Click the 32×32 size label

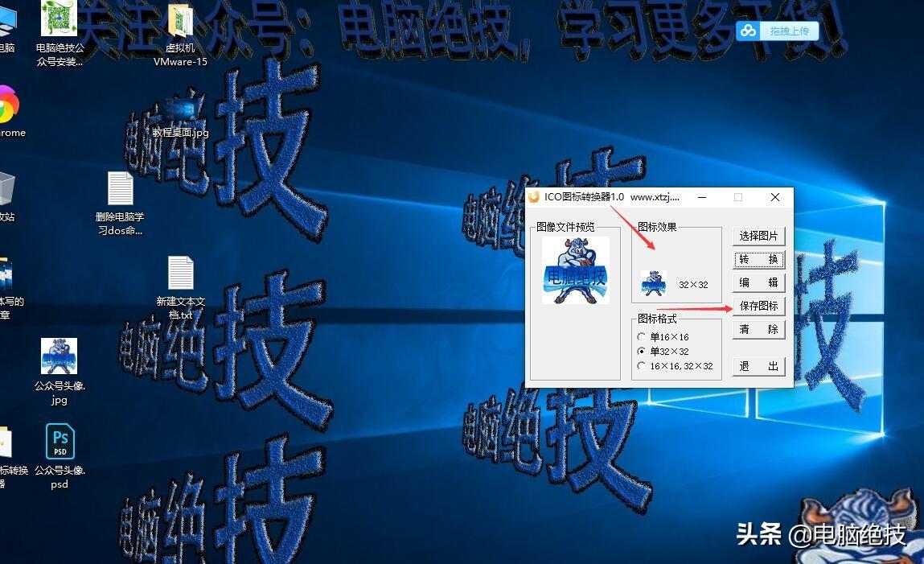pos(693,285)
